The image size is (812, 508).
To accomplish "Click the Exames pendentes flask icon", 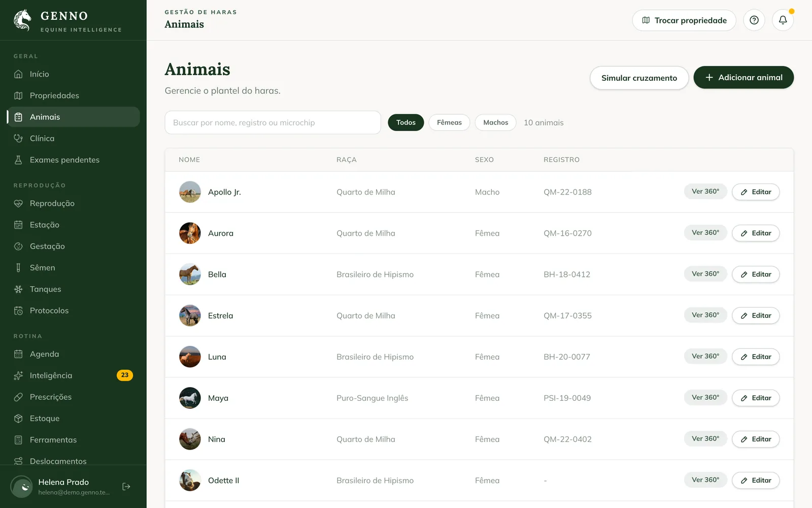I will (x=18, y=160).
